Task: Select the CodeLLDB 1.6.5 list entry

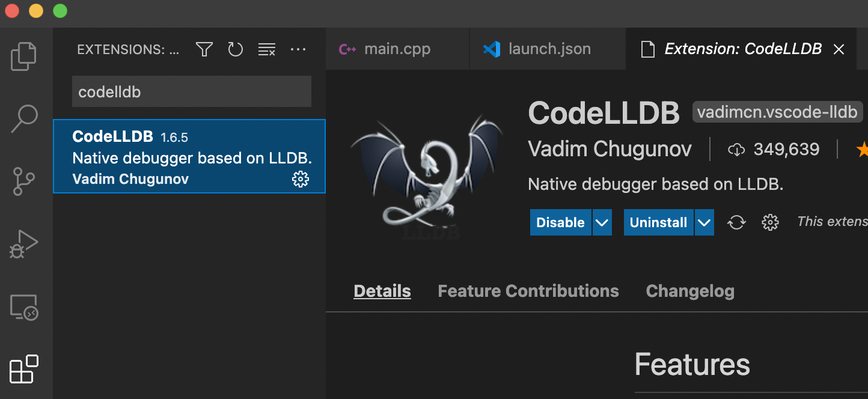Action: pos(189,156)
